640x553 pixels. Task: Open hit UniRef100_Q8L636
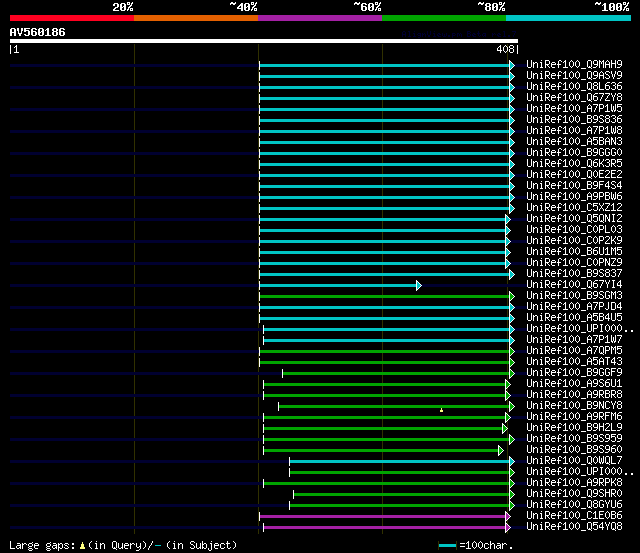pos(574,87)
